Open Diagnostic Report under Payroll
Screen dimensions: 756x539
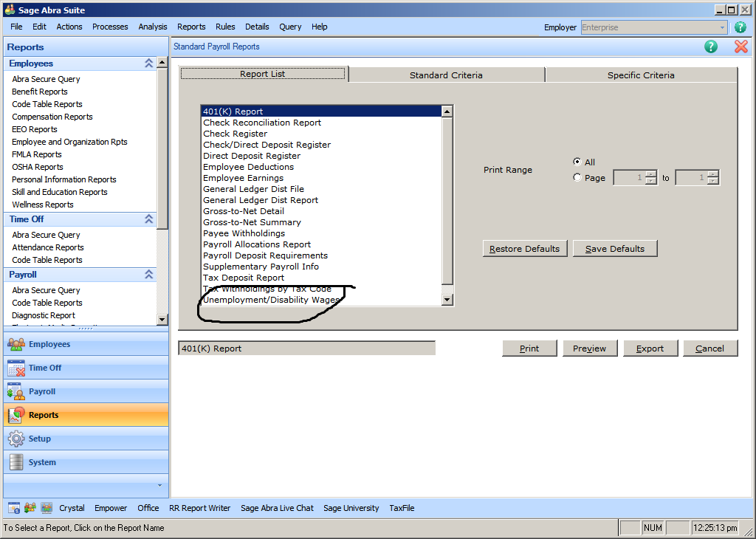tap(44, 315)
